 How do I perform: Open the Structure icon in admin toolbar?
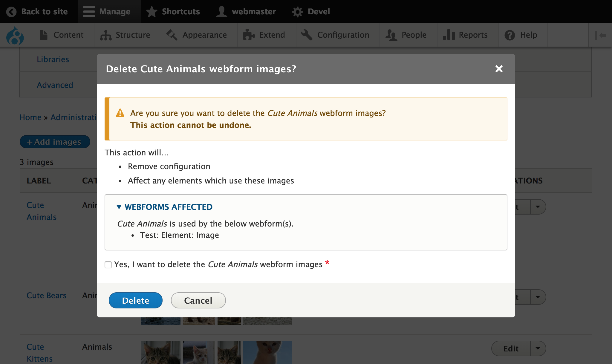106,35
